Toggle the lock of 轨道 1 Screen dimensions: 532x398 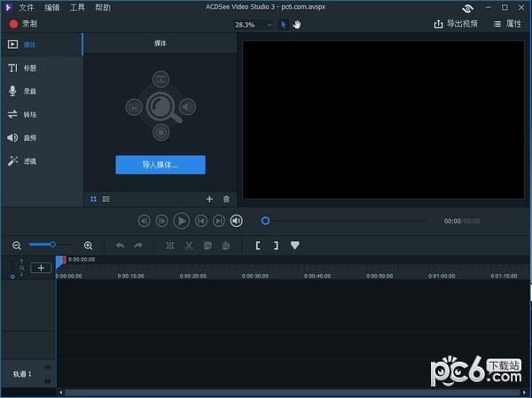48,380
